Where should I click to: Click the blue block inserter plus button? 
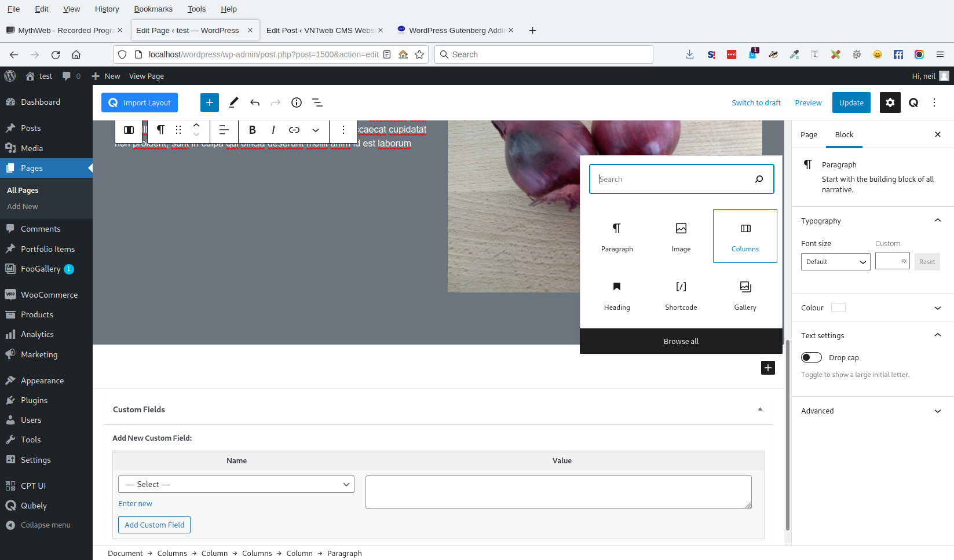click(x=210, y=103)
